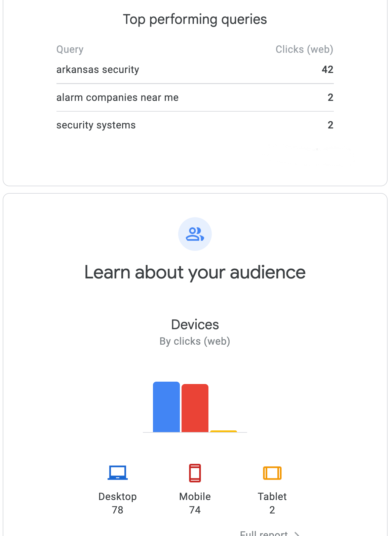Image resolution: width=392 pixels, height=536 pixels.
Task: Click the Mobile count of 74
Action: 195,510
